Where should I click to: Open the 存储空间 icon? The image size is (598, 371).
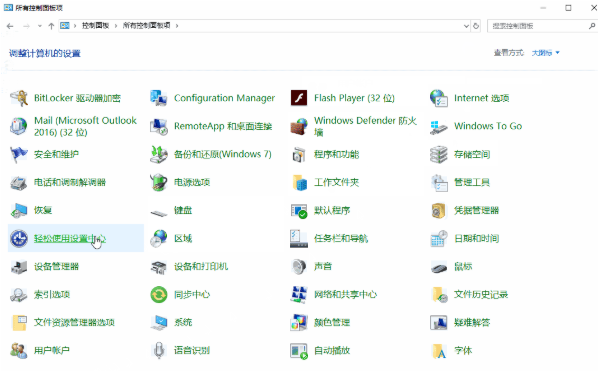[x=439, y=154]
